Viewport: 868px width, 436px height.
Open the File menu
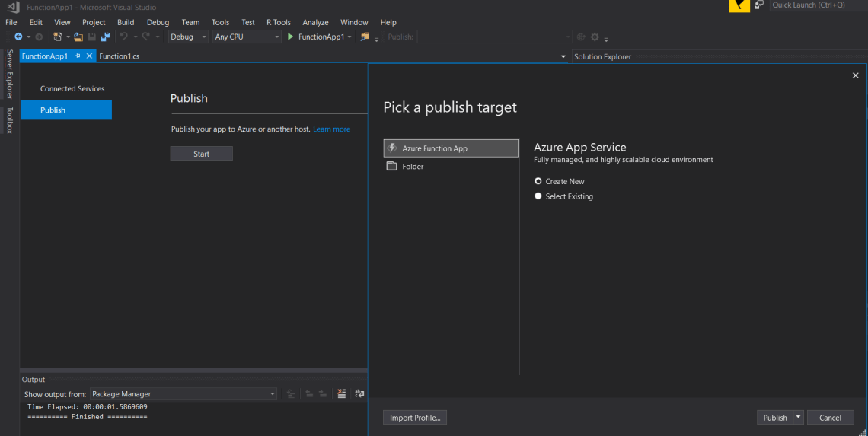coord(11,22)
